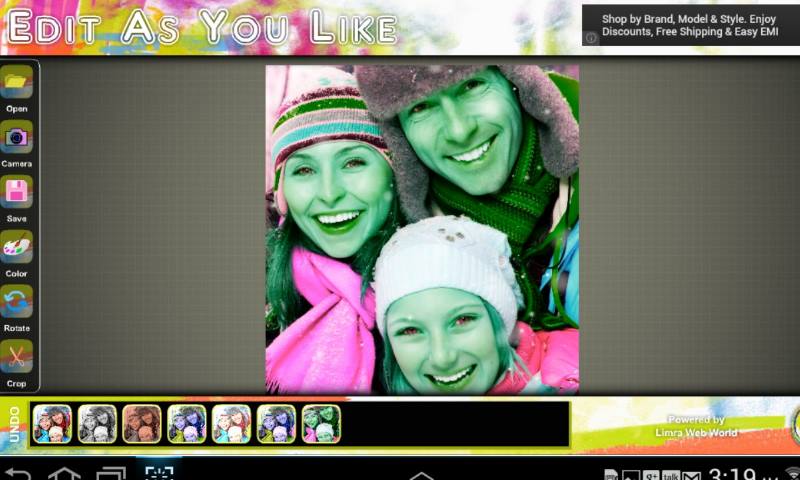Image resolution: width=800 pixels, height=480 pixels.
Task: Open the Android recent apps button
Action: coord(111,474)
